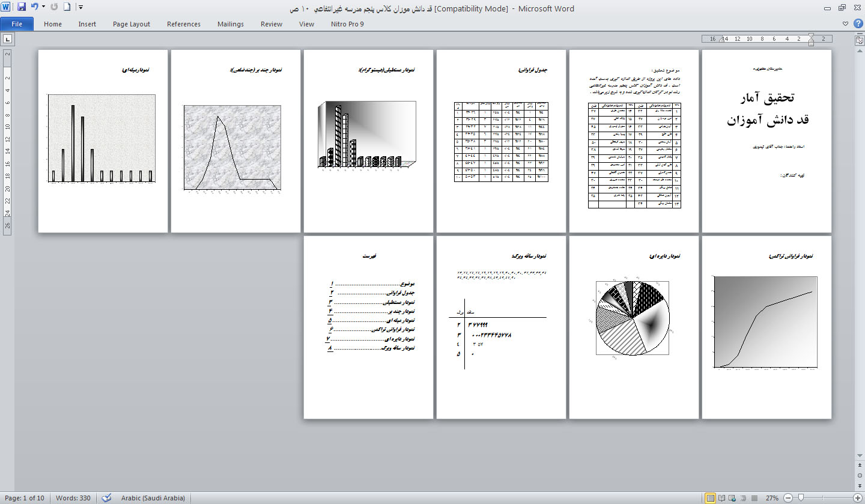
Task: Click the New Document icon
Action: pos(67,8)
